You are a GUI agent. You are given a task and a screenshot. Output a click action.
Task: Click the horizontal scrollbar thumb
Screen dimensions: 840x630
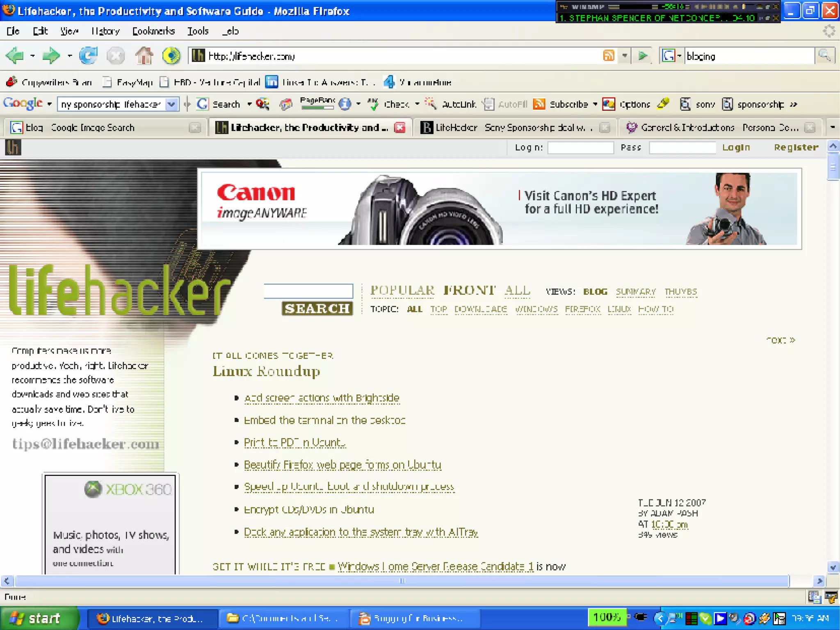pos(402,580)
